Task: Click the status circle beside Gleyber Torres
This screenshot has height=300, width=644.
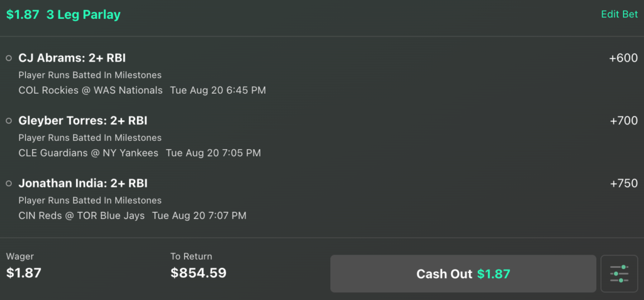Action: point(9,121)
